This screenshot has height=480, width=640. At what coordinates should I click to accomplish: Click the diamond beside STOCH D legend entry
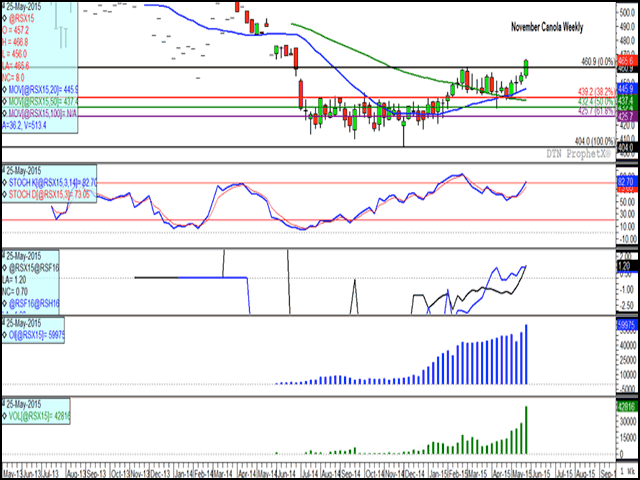click(x=4, y=193)
